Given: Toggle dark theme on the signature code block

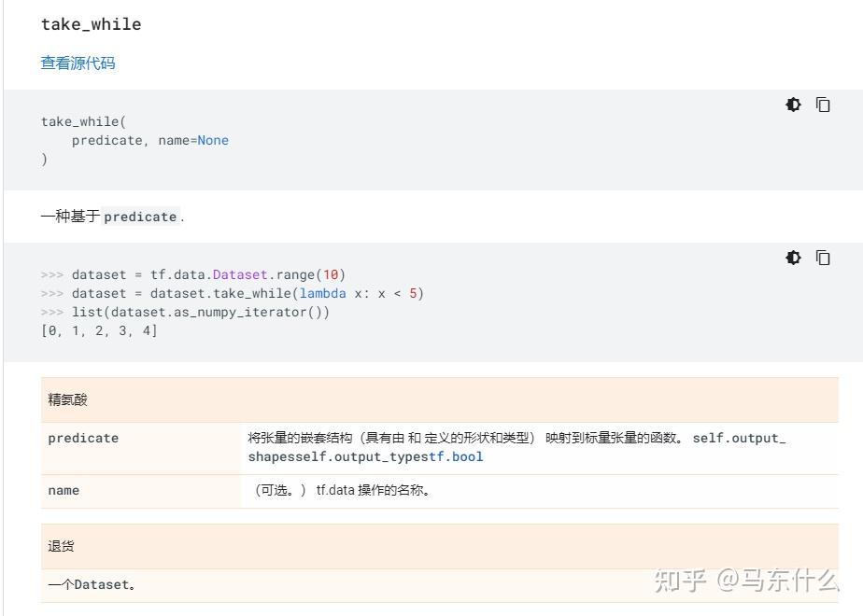Looking at the screenshot, I should click(793, 105).
